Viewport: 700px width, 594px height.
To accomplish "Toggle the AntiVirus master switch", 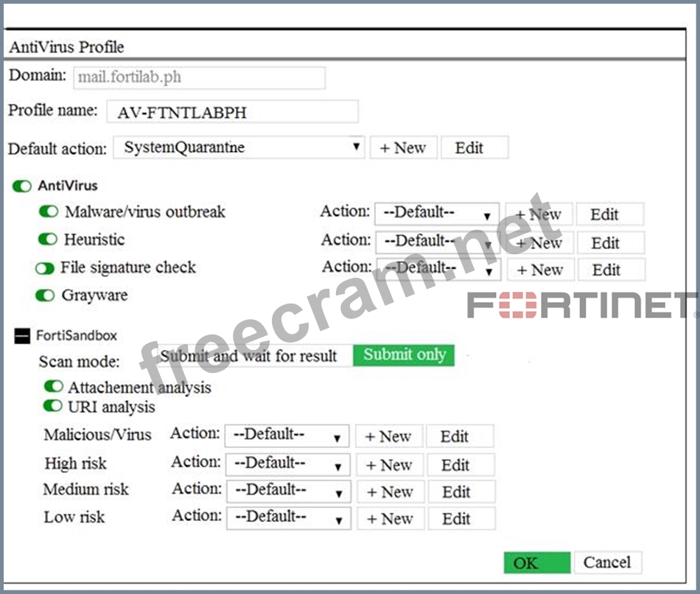I will [22, 186].
